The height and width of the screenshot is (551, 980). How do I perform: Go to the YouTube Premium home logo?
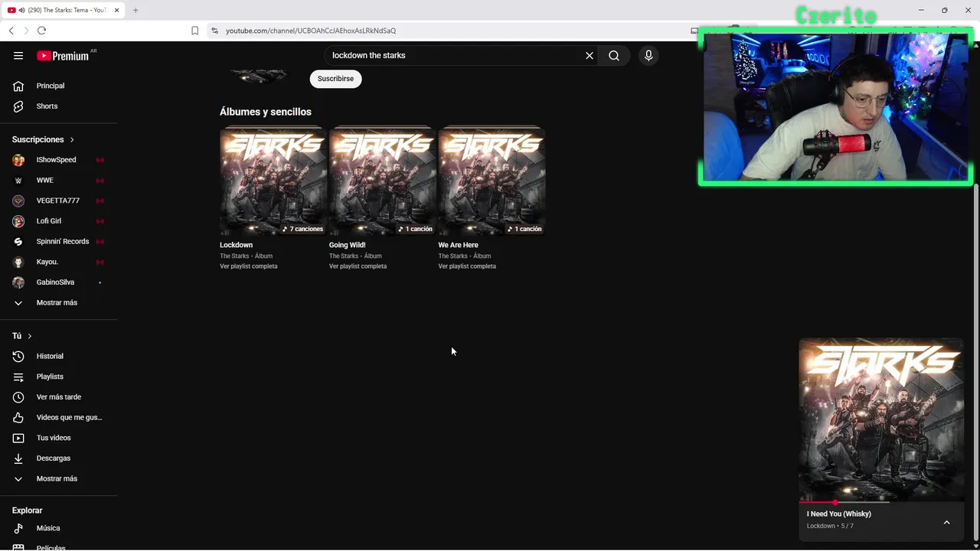(x=63, y=55)
